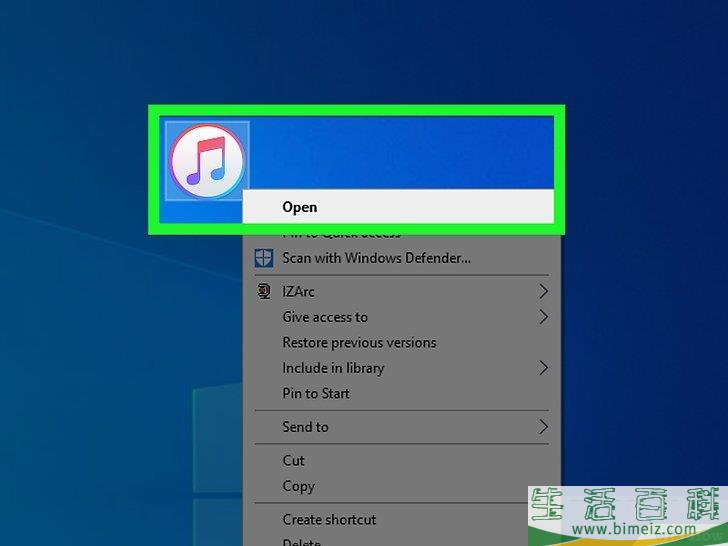Expand the IZArc submenu arrow
The height and width of the screenshot is (546, 728).
[543, 292]
